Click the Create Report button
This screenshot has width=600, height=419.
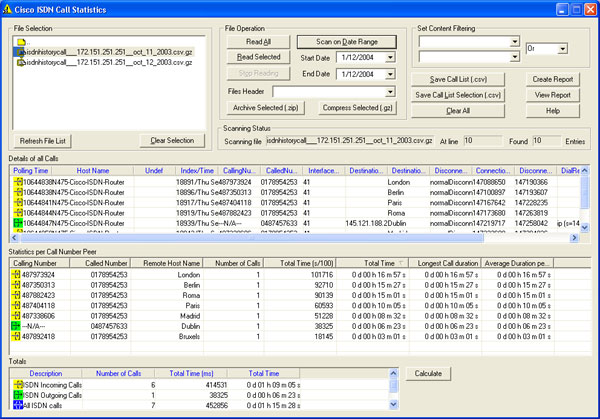(x=553, y=78)
